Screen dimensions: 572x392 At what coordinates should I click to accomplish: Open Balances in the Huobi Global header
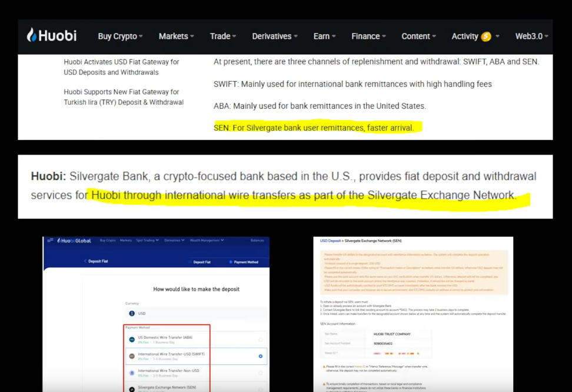[x=257, y=240]
